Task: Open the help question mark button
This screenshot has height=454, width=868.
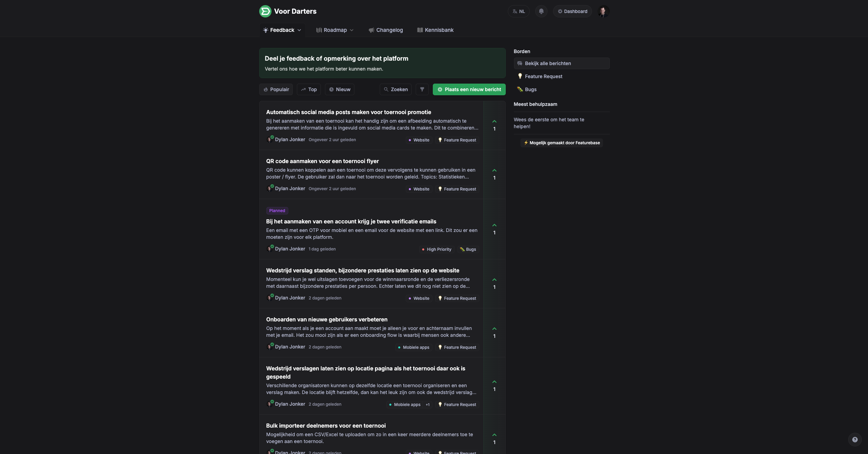Action: click(x=855, y=440)
